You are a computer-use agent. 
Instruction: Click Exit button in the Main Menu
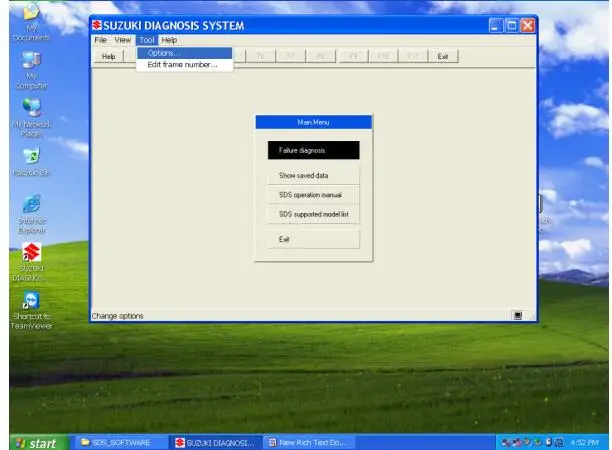click(x=313, y=239)
